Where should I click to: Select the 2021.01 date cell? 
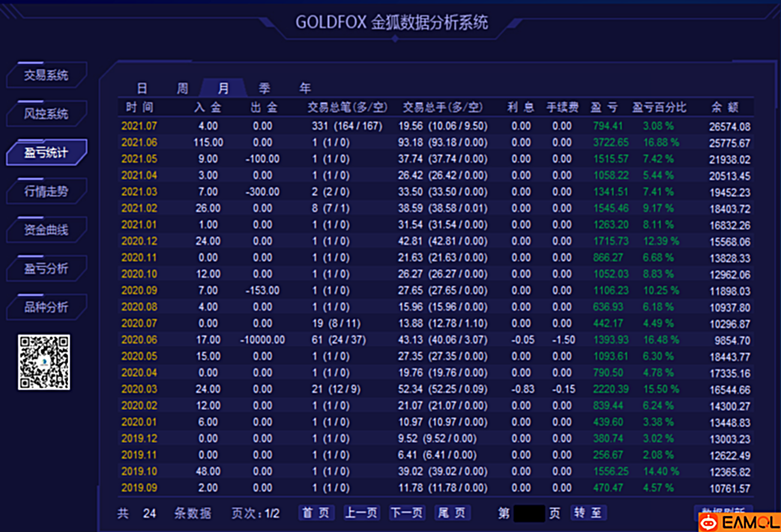pos(139,225)
